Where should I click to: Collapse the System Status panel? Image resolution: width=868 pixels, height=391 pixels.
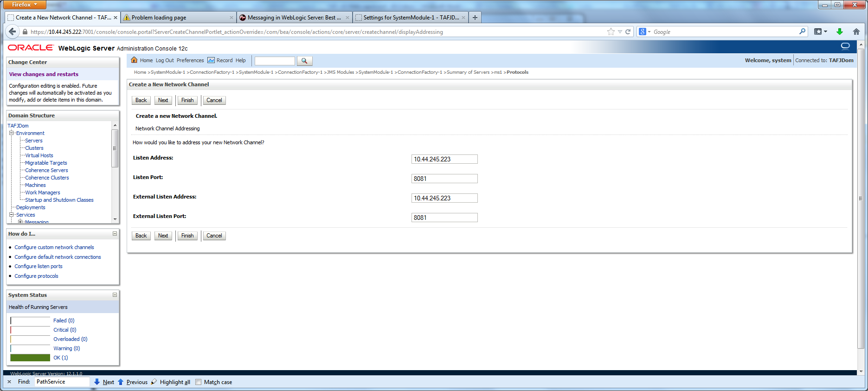coord(115,295)
